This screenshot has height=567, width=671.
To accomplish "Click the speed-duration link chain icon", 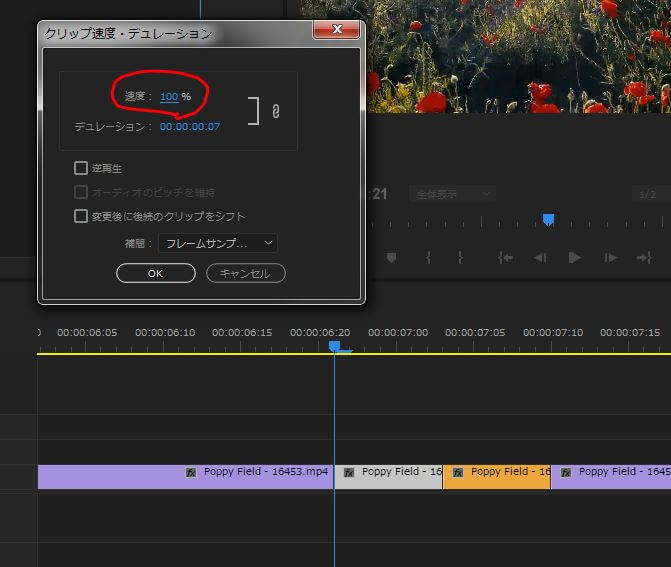I will point(275,111).
